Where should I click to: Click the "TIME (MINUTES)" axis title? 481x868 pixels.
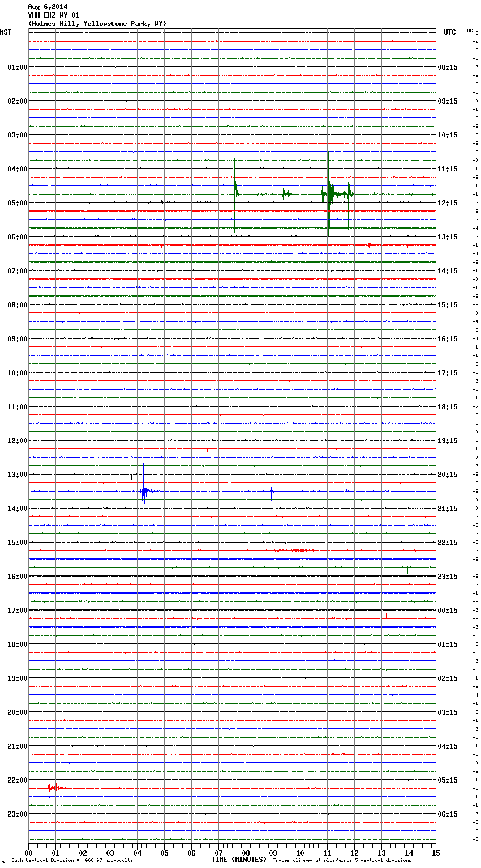tap(239, 860)
